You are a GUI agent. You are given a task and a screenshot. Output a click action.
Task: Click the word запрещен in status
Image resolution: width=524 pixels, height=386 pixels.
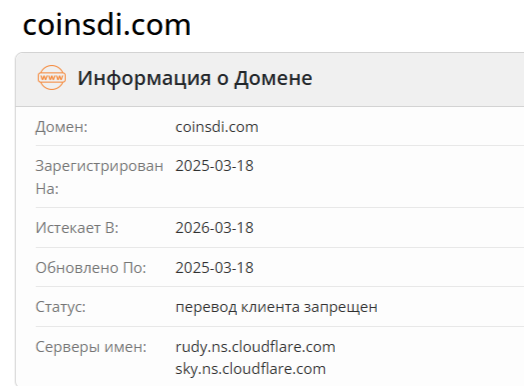point(341,307)
